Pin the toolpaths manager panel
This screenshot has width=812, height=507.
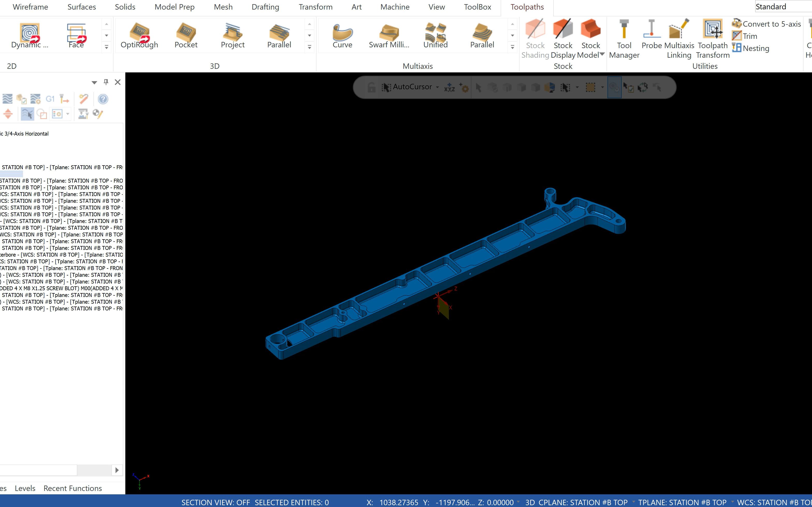tap(106, 82)
